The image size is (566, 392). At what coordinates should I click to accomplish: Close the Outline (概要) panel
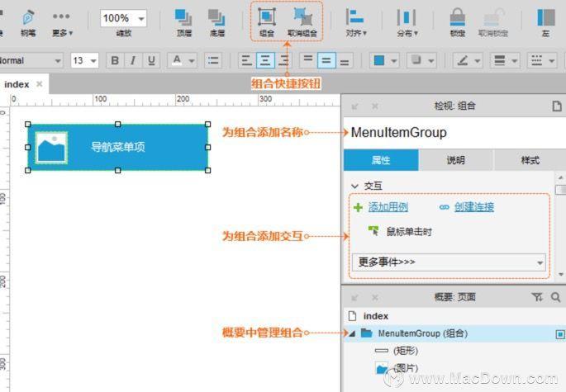coord(375,297)
